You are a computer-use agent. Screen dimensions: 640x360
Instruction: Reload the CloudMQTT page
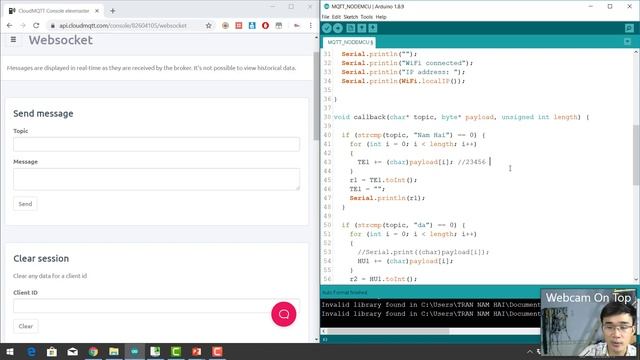(x=36, y=25)
